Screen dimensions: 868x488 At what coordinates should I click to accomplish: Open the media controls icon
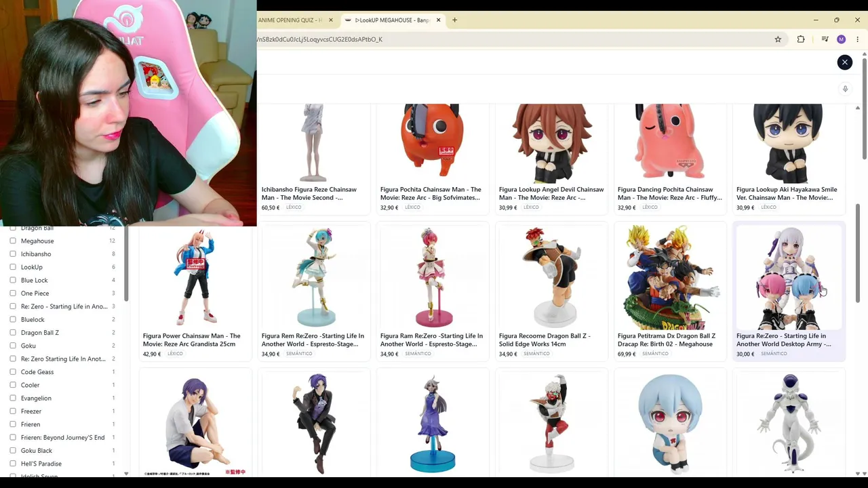pos(825,39)
